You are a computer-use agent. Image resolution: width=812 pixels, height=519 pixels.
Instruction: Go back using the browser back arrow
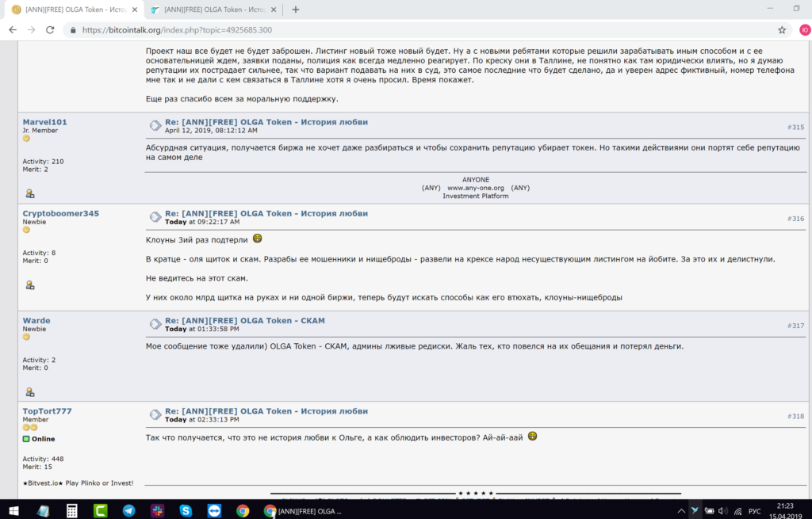pos(13,30)
